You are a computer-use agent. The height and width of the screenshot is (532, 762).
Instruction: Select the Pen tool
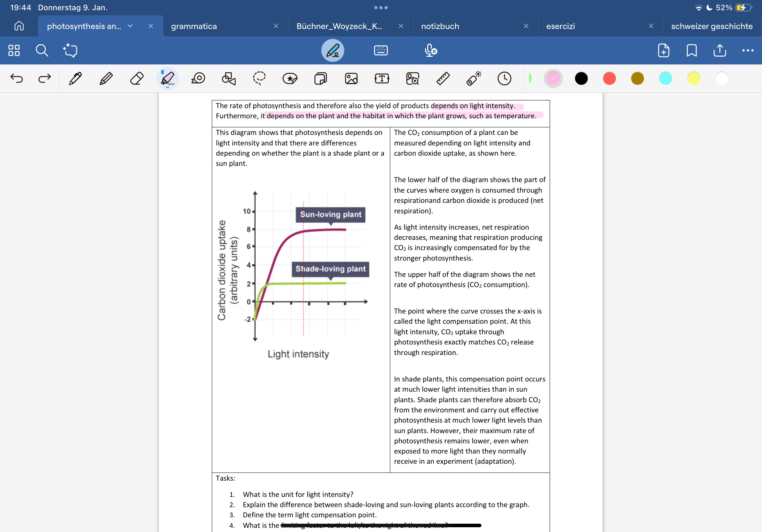click(x=75, y=78)
